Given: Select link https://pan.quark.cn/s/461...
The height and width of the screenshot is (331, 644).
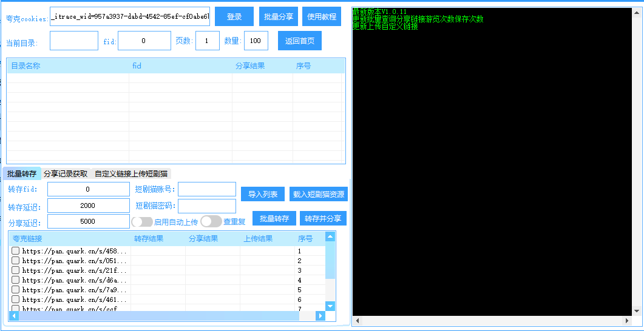Looking at the screenshot, I should pos(74,300).
